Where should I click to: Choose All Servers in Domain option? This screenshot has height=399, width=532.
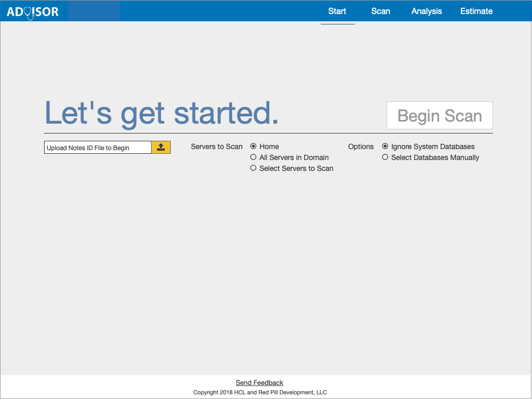click(253, 157)
